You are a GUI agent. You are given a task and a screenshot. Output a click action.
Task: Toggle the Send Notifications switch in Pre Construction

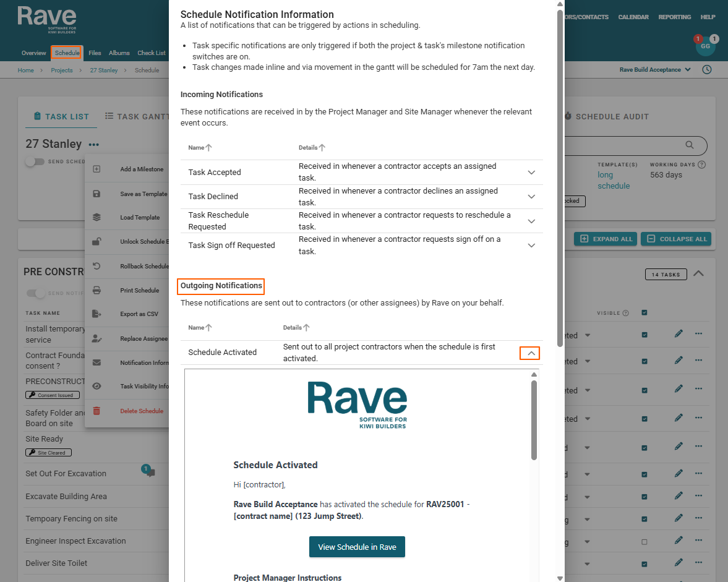click(x=36, y=293)
